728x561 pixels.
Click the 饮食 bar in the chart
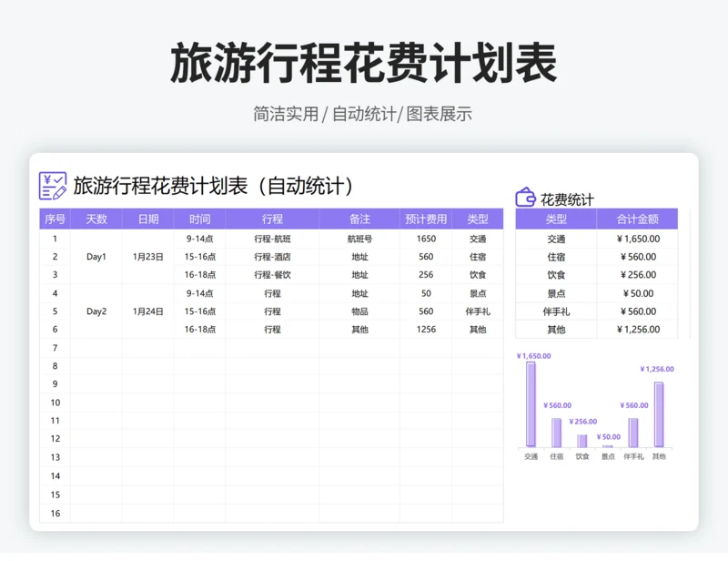pyautogui.click(x=581, y=441)
